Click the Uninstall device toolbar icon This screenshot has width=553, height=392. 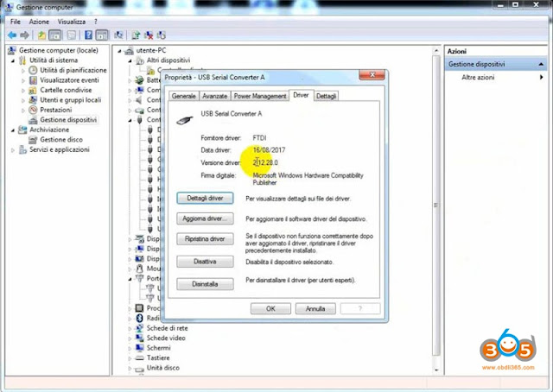point(149,35)
